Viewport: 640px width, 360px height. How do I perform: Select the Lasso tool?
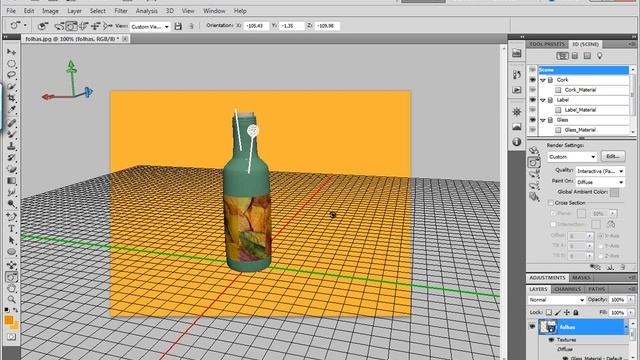click(11, 75)
